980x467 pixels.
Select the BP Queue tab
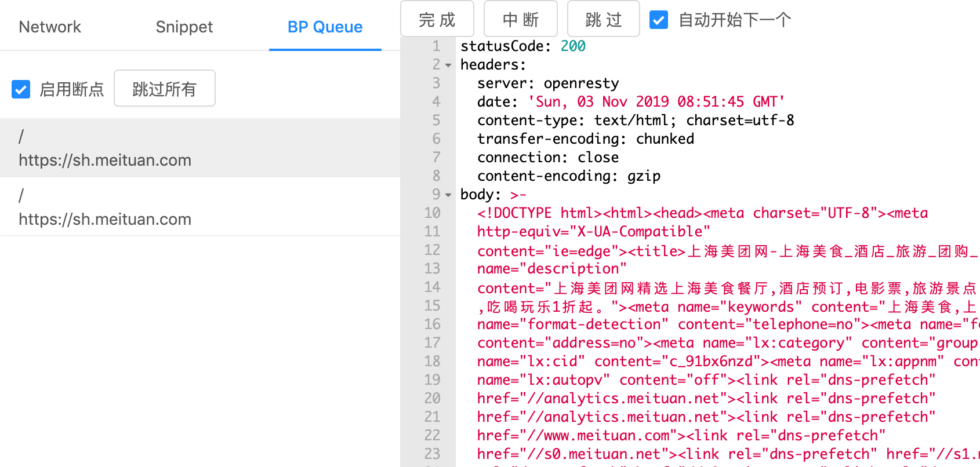click(325, 27)
